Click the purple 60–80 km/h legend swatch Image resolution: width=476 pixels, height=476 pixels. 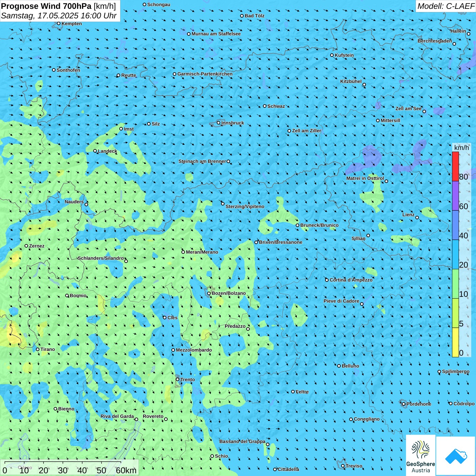(x=455, y=196)
